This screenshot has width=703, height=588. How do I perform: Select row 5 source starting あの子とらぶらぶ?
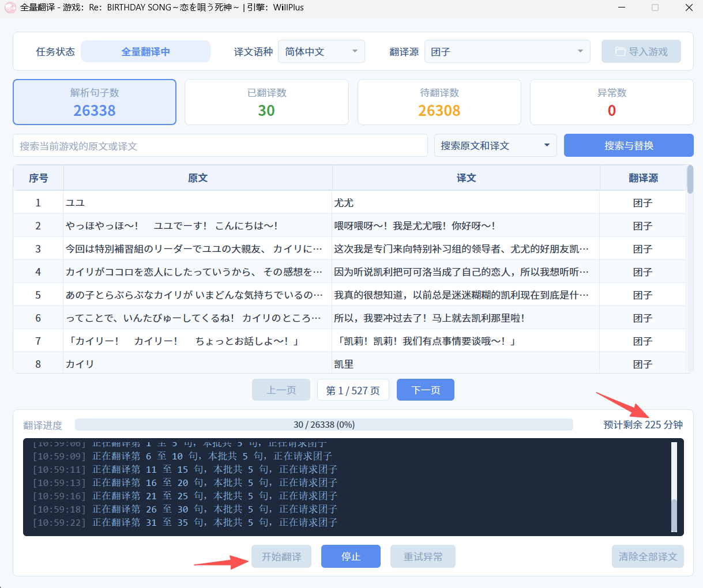click(x=198, y=295)
